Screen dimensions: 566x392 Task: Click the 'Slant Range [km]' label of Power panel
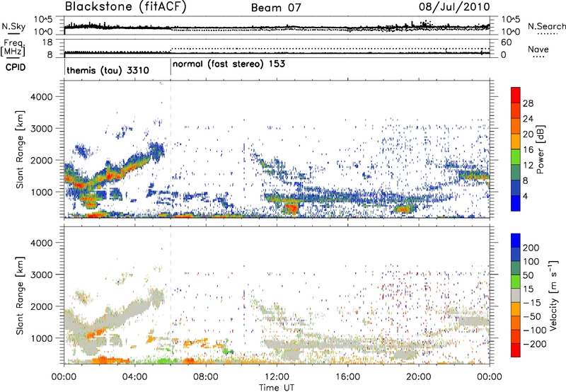(x=20, y=149)
